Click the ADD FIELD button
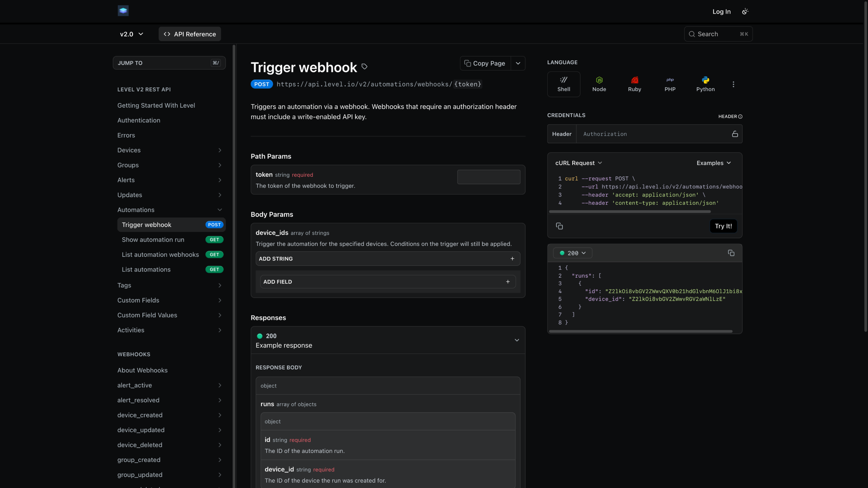 coord(388,282)
